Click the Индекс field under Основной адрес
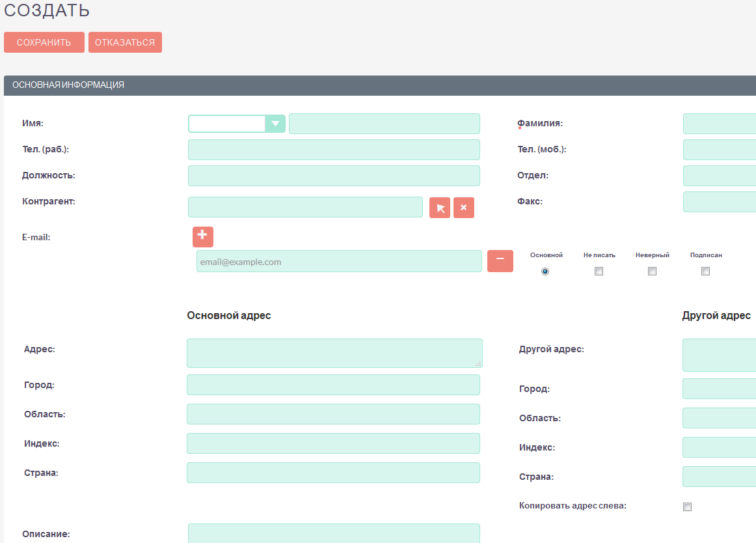Viewport: 756px width, 543px height. click(333, 443)
